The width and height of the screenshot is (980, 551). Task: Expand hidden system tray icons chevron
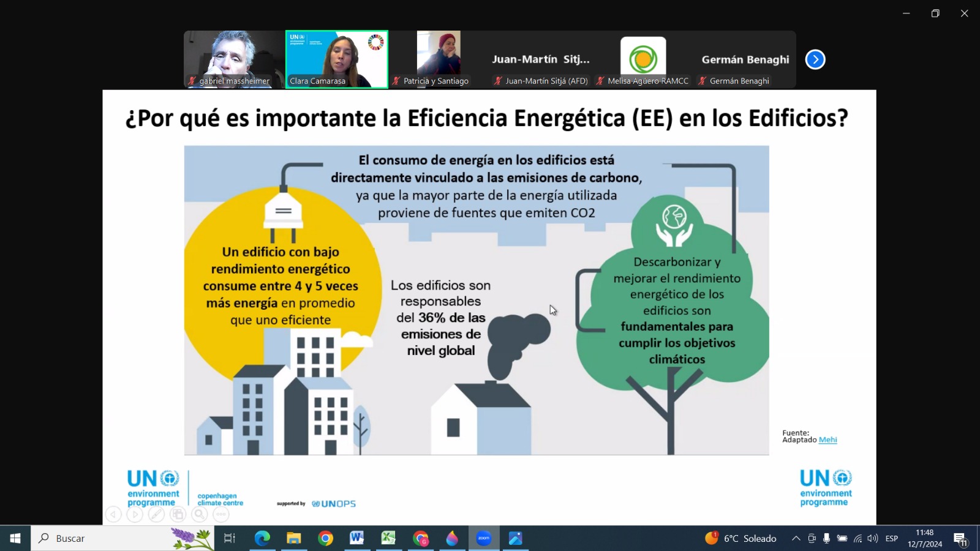tap(796, 538)
